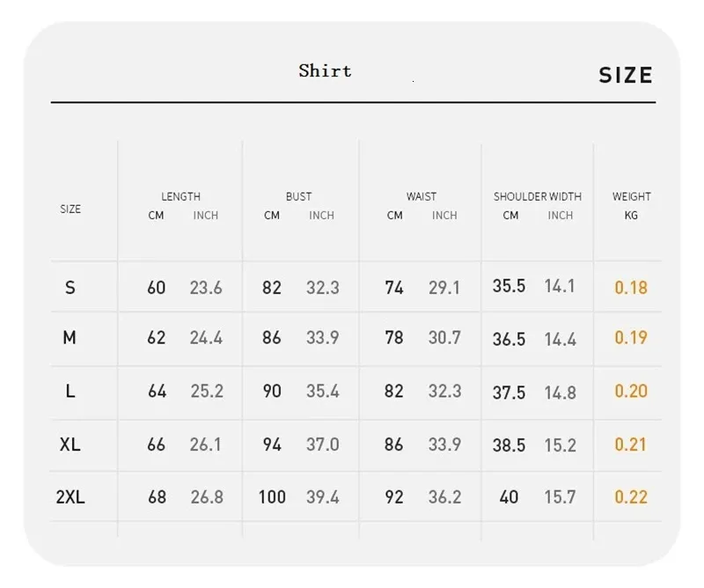Click the WAIST column header
Screen dimensions: 704x588
point(421,196)
